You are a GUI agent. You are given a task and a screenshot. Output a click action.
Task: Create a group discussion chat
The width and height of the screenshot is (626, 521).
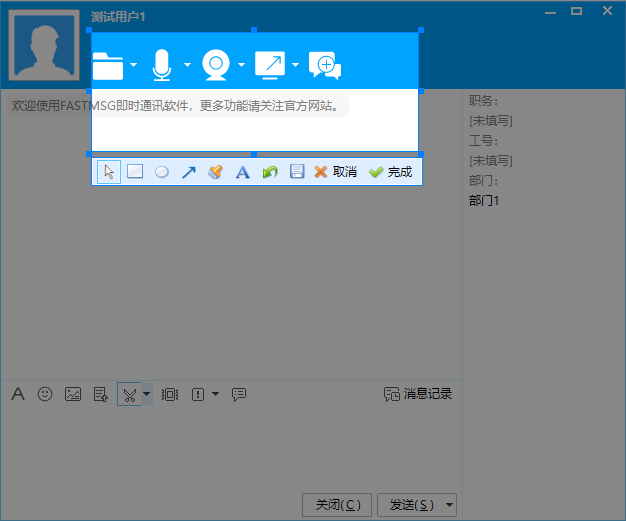pos(325,65)
